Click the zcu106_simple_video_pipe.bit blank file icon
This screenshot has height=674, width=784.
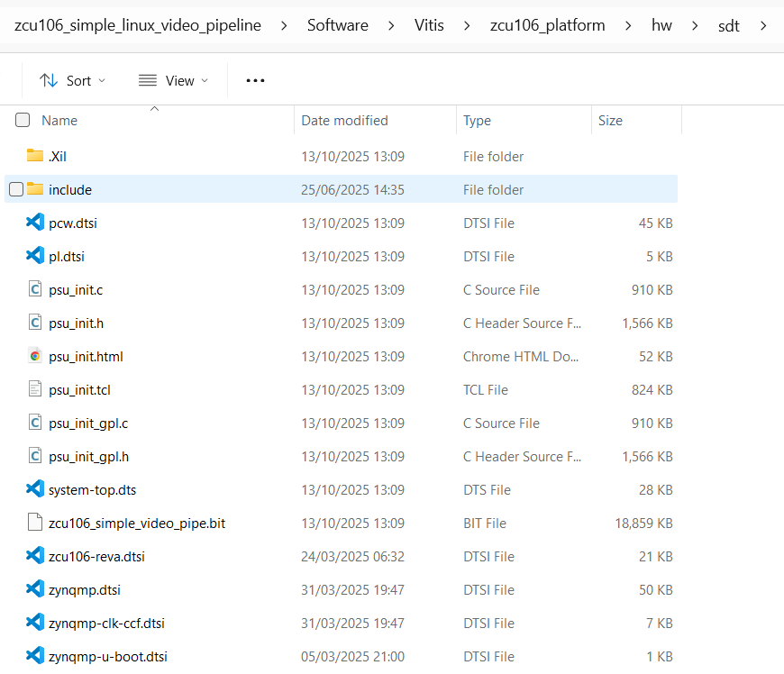[35, 523]
